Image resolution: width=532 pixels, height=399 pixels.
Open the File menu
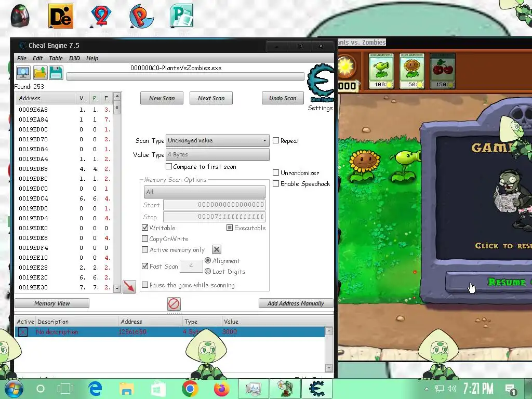click(x=22, y=58)
